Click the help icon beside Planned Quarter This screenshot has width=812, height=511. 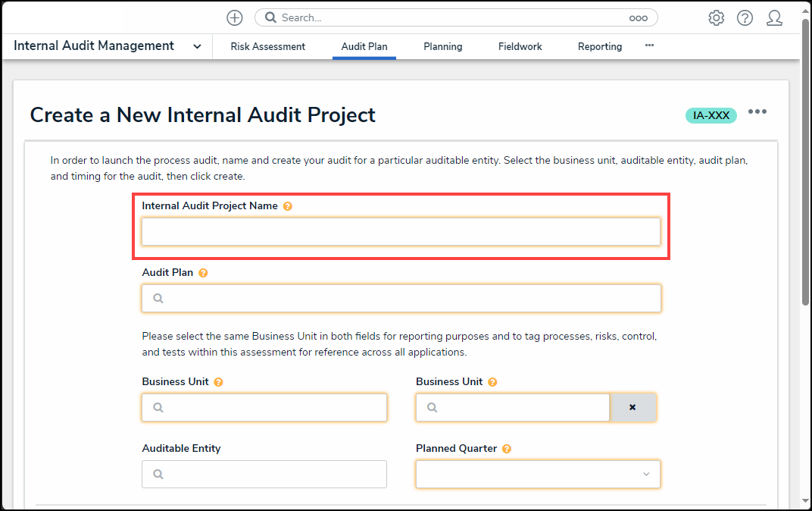click(x=507, y=449)
